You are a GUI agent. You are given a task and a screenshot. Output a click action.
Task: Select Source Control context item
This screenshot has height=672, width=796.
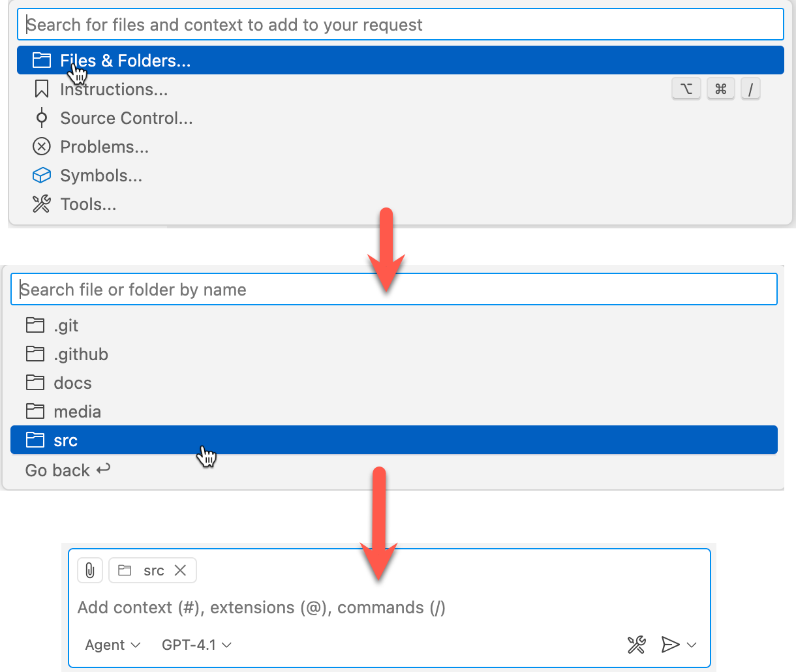[x=126, y=118]
